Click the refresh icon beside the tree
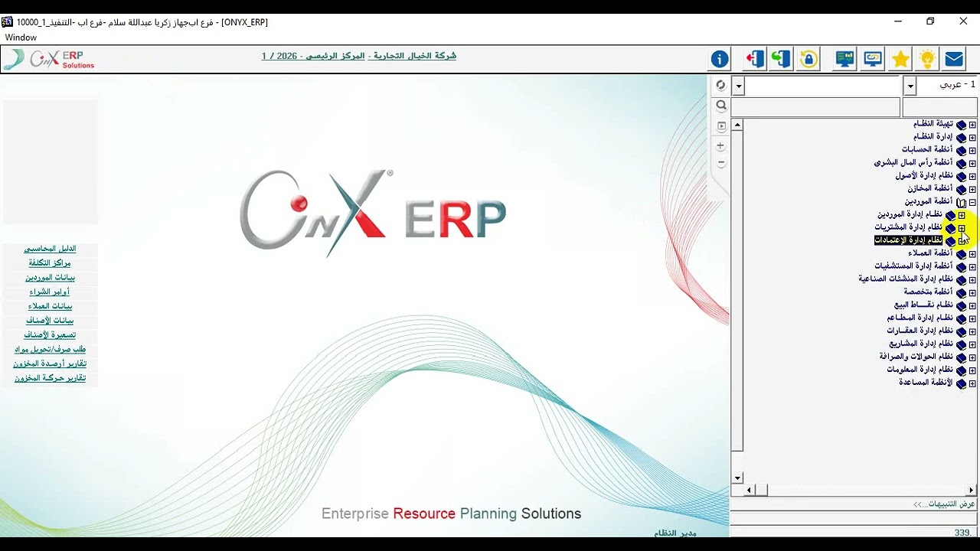 pyautogui.click(x=720, y=85)
